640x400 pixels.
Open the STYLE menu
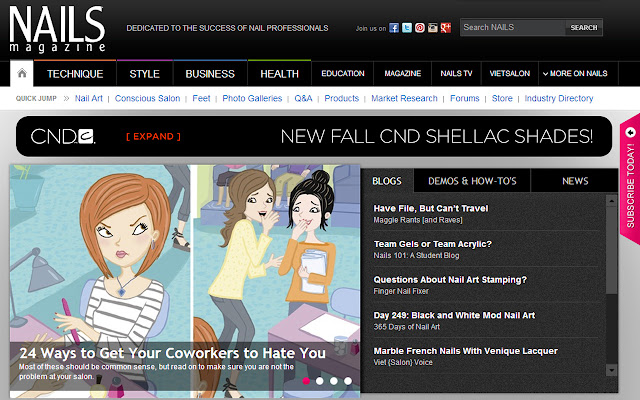144,74
